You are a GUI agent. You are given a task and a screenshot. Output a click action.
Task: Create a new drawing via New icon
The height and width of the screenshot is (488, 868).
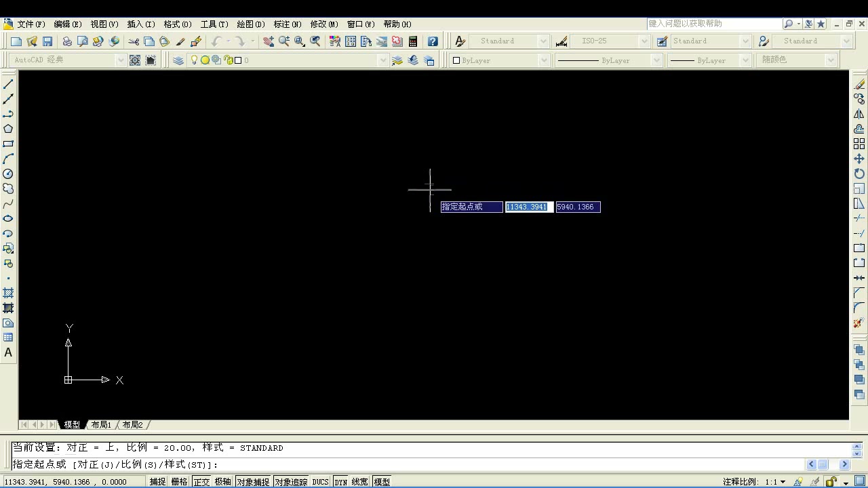pos(16,41)
